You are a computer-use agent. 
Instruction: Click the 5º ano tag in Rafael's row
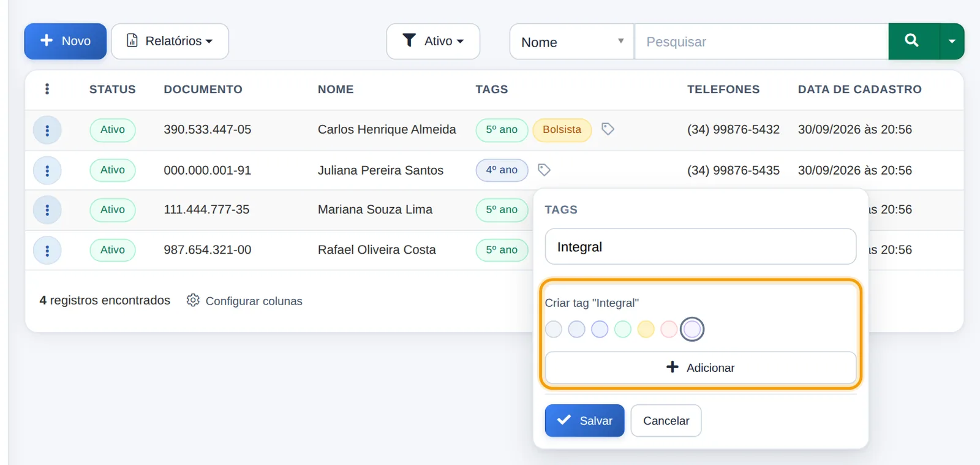502,250
